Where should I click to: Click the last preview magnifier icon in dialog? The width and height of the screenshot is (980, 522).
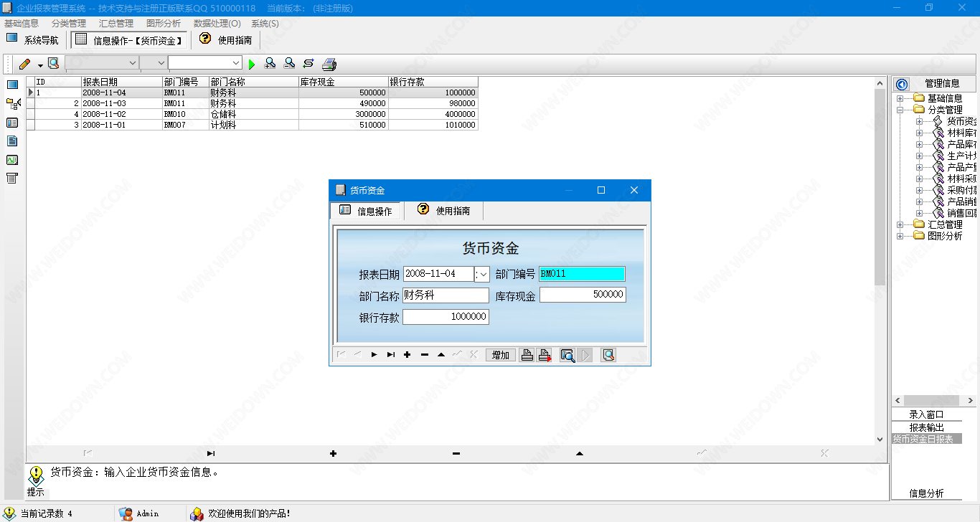tap(608, 355)
